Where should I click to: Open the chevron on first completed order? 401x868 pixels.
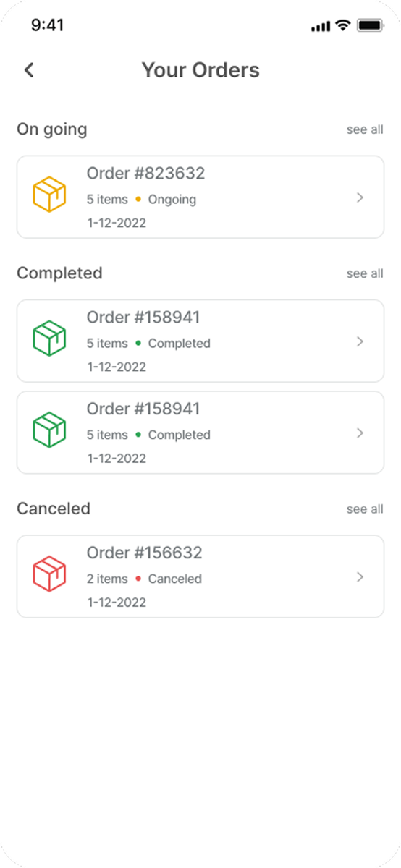click(x=360, y=341)
